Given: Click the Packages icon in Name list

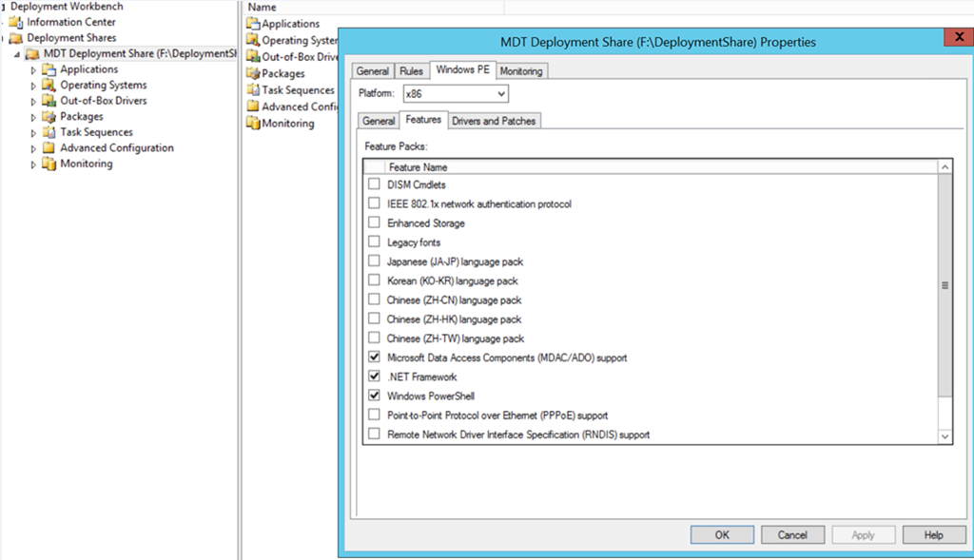Looking at the screenshot, I should point(253,73).
